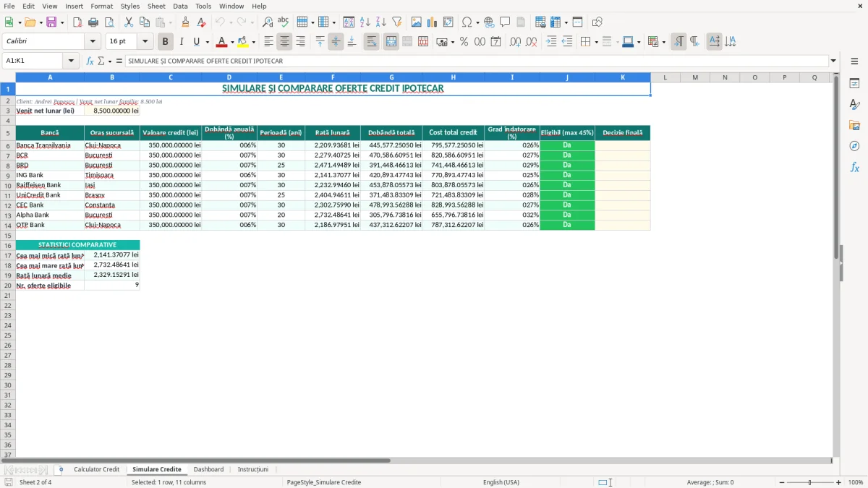Click column header D
The image size is (868, 488).
[229, 77]
